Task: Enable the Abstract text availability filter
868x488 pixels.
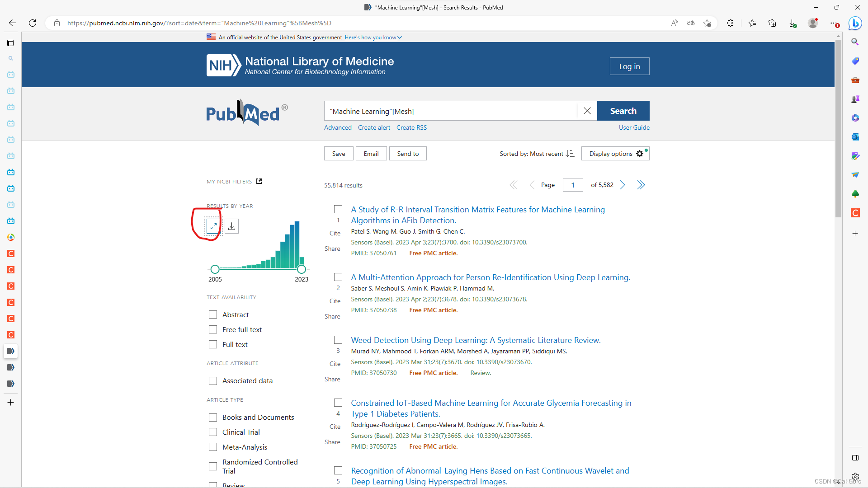Action: click(x=213, y=314)
